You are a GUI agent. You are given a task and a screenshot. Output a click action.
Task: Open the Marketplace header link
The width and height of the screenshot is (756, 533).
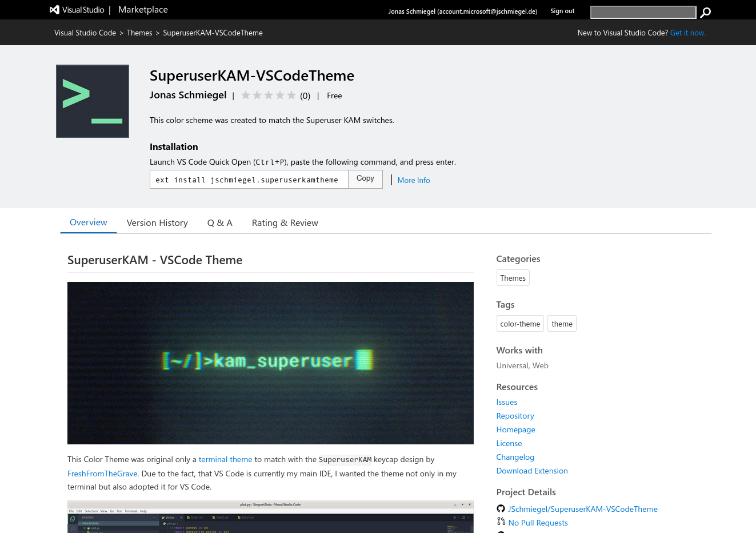143,10
